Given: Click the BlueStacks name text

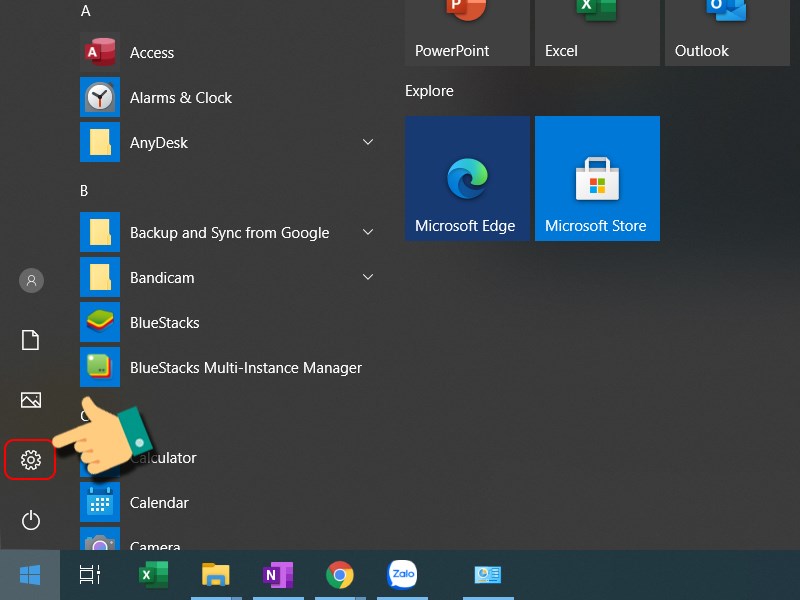Looking at the screenshot, I should pyautogui.click(x=165, y=322).
